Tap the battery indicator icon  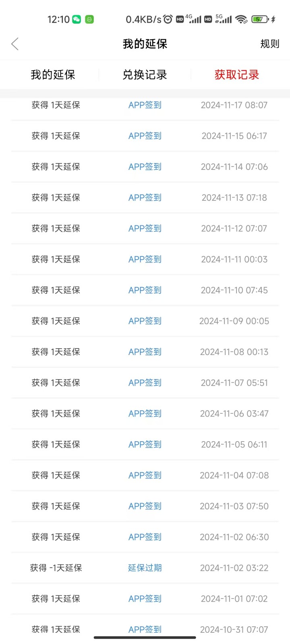coord(260,19)
